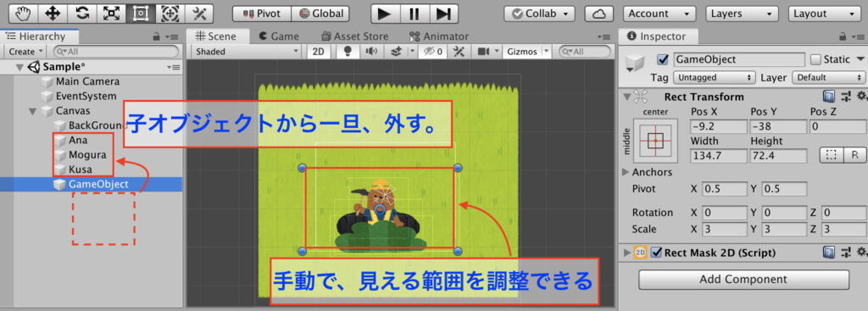
Task: Expand the Anchors section
Action: pos(648,172)
